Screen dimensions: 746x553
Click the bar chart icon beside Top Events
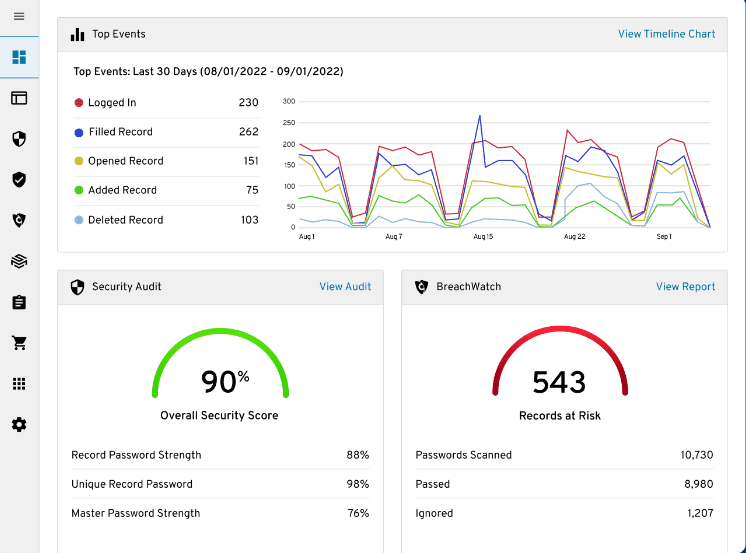tap(78, 34)
